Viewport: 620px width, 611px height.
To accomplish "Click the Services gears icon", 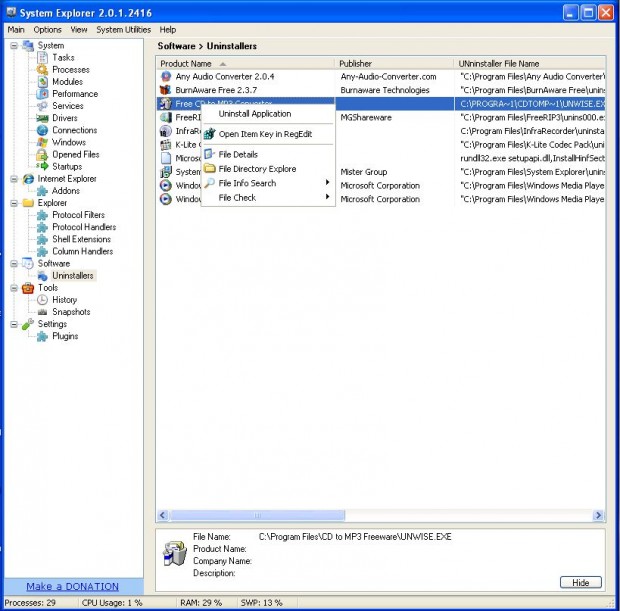I will [42, 106].
